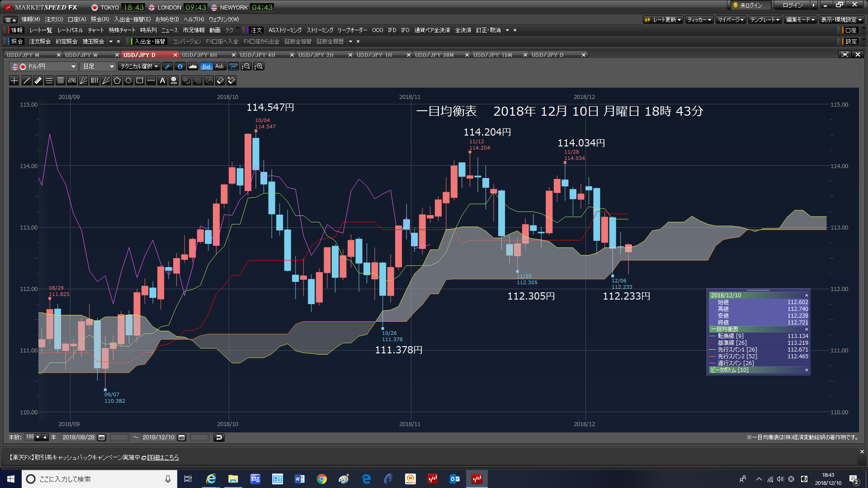The image size is (868, 488).
Task: Click the 全決済 button
Action: (463, 30)
